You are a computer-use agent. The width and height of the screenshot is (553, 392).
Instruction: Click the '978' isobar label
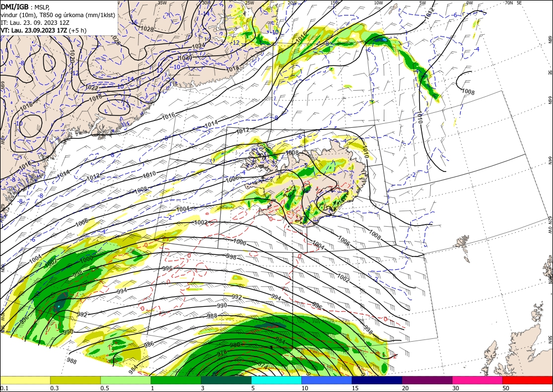tap(222, 353)
